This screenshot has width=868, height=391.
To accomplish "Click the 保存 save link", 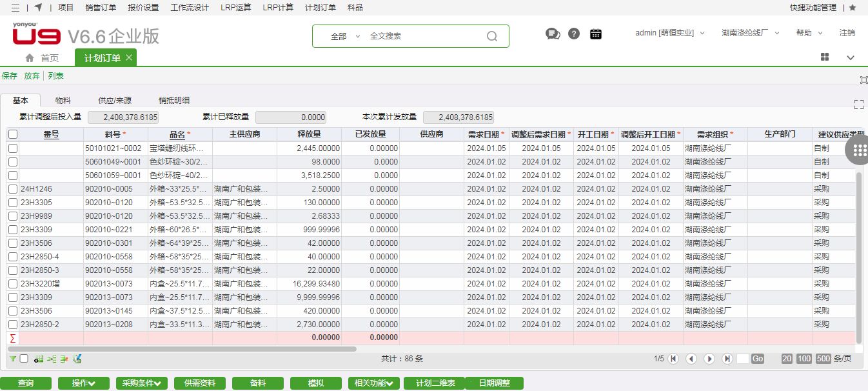I will pyautogui.click(x=10, y=76).
